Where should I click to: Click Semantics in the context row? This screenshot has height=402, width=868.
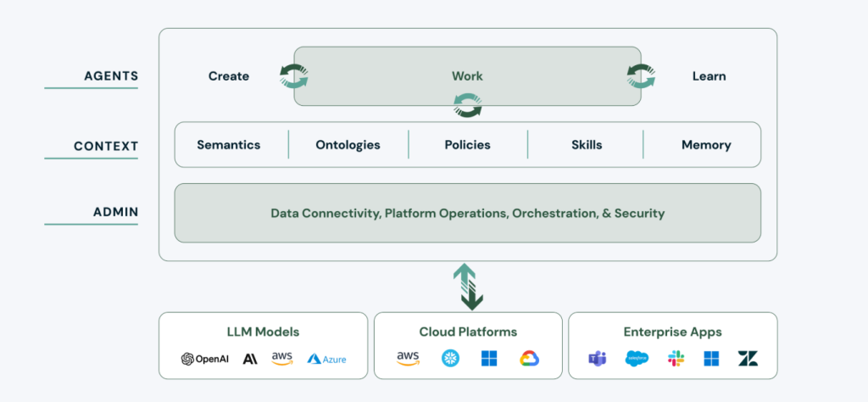(x=229, y=145)
